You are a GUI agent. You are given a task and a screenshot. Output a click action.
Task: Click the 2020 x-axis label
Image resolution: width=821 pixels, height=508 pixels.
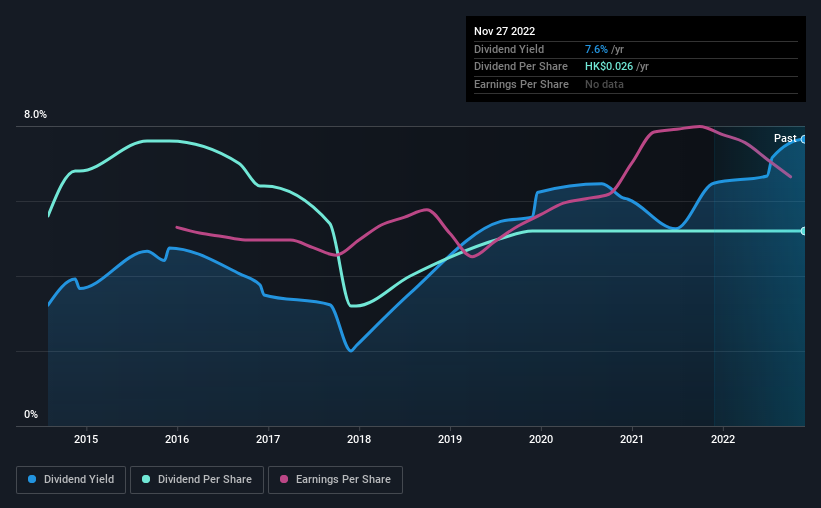point(541,439)
